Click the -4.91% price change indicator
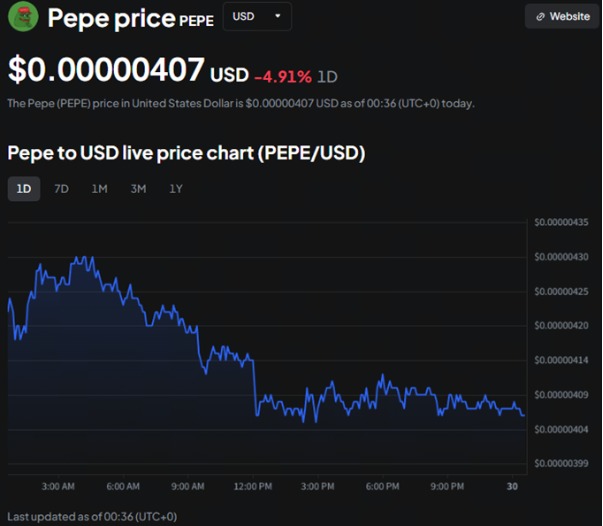This screenshot has width=603, height=526. pyautogui.click(x=282, y=76)
